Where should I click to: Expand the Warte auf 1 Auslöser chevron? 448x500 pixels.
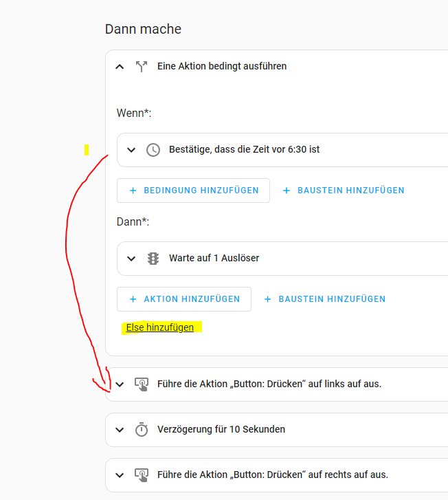click(x=131, y=259)
